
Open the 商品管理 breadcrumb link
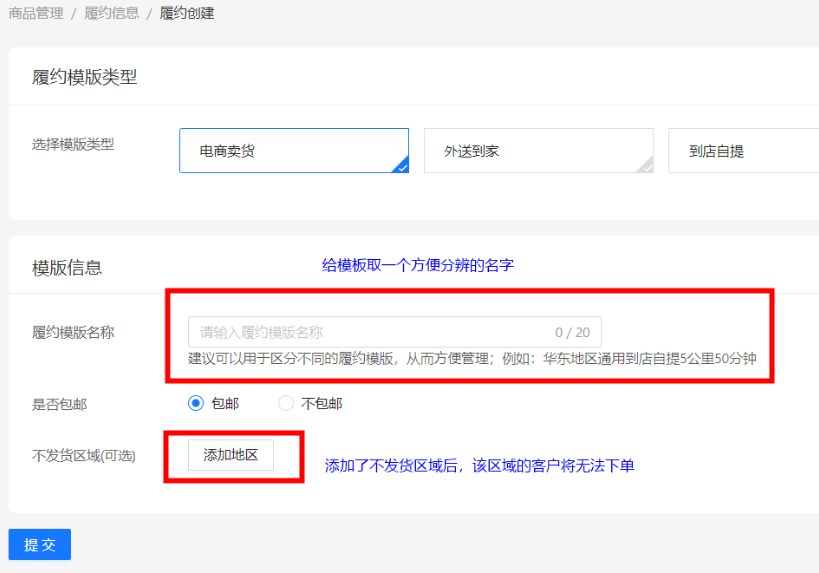pyautogui.click(x=36, y=13)
